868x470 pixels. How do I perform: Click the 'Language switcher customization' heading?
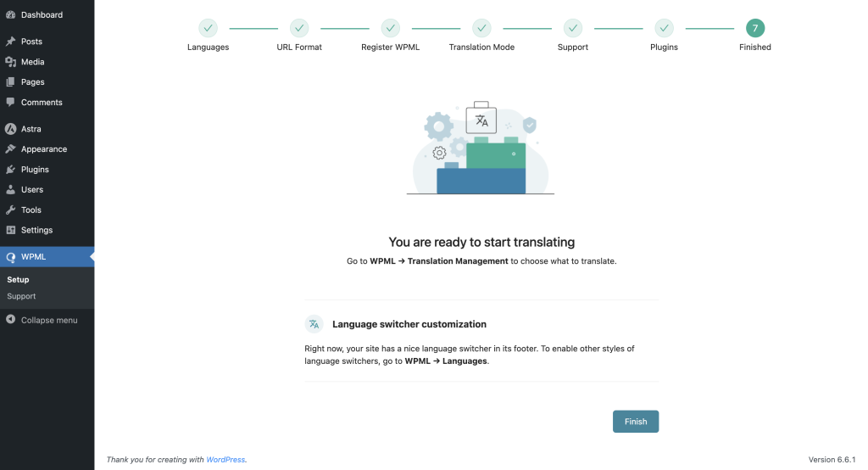pyautogui.click(x=409, y=324)
